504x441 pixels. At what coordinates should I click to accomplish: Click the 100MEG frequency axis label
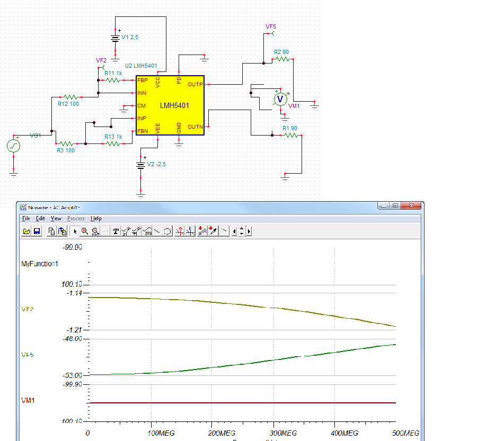[161, 433]
